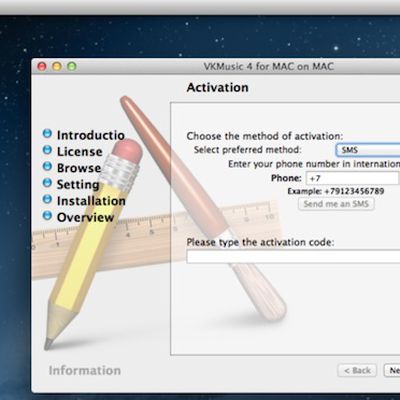
Task: Click the Introduction step label
Action: [x=91, y=135]
